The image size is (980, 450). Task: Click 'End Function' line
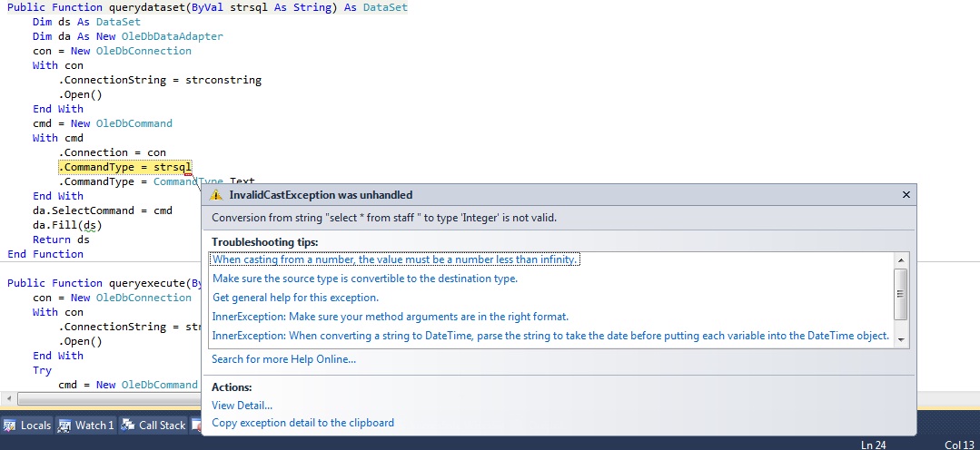(45, 254)
